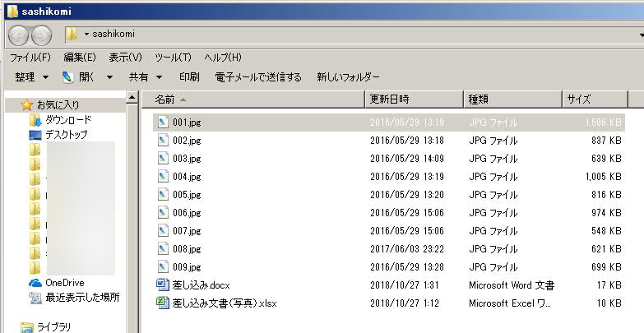Viewport: 644px width, 333px height.
Task: Select the Word document 差し込み.docx icon
Action: click(x=162, y=285)
